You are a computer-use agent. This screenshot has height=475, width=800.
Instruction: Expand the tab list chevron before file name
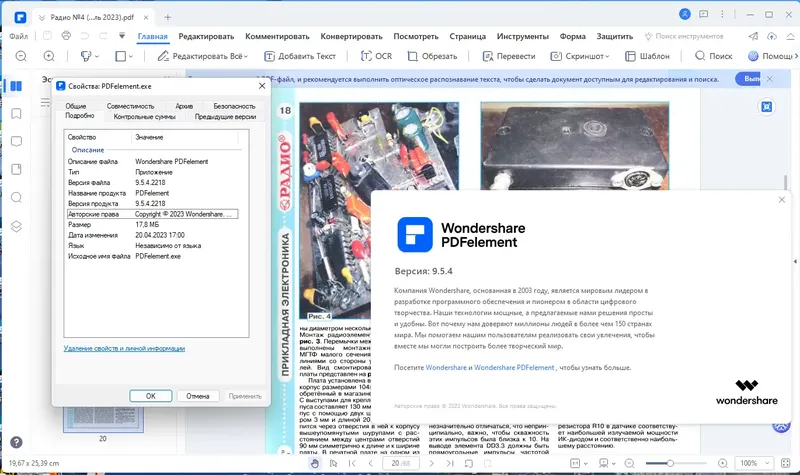[42, 17]
